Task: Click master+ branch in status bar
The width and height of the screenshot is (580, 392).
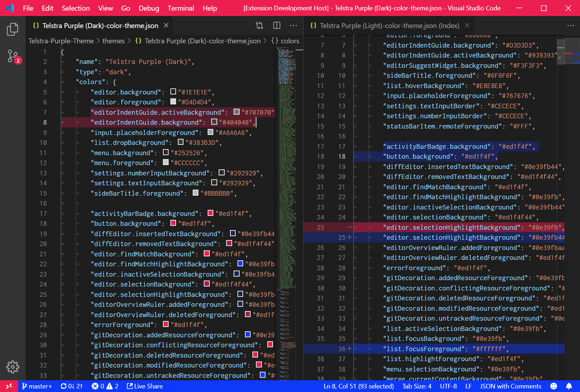Action: 37,386
